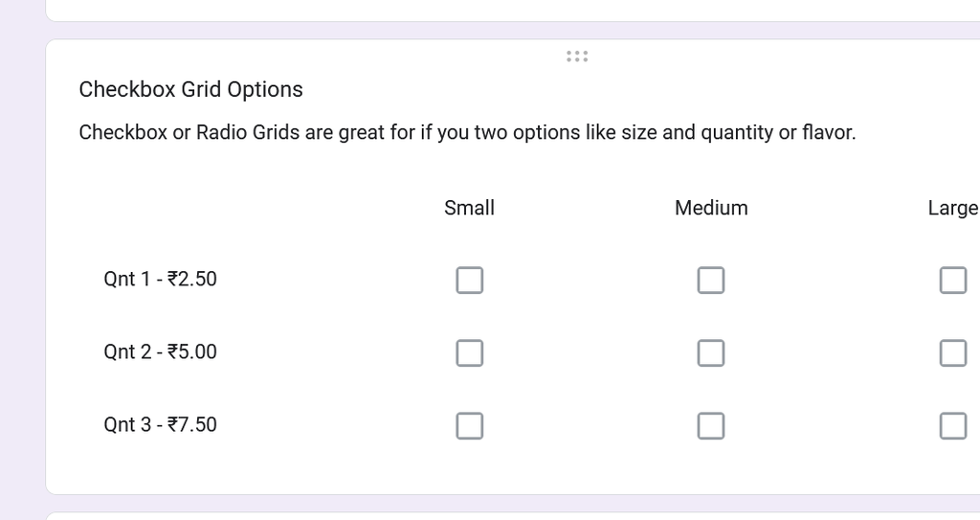Viewport: 980px width, 520px height.
Task: Toggle Large checkbox for Qnt 2 - ₹5.00
Action: tap(952, 352)
